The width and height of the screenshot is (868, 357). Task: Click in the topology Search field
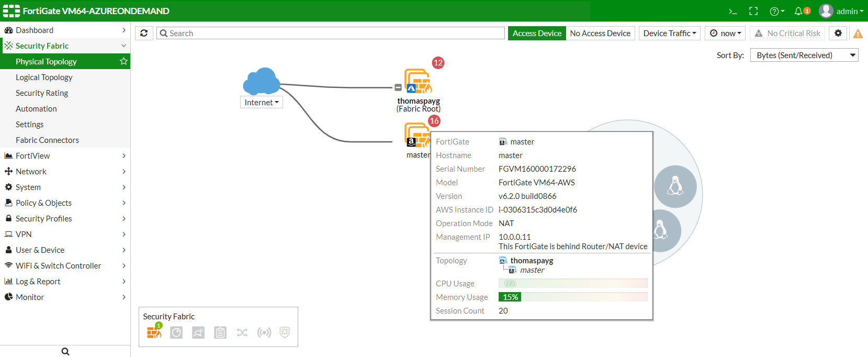pyautogui.click(x=331, y=33)
